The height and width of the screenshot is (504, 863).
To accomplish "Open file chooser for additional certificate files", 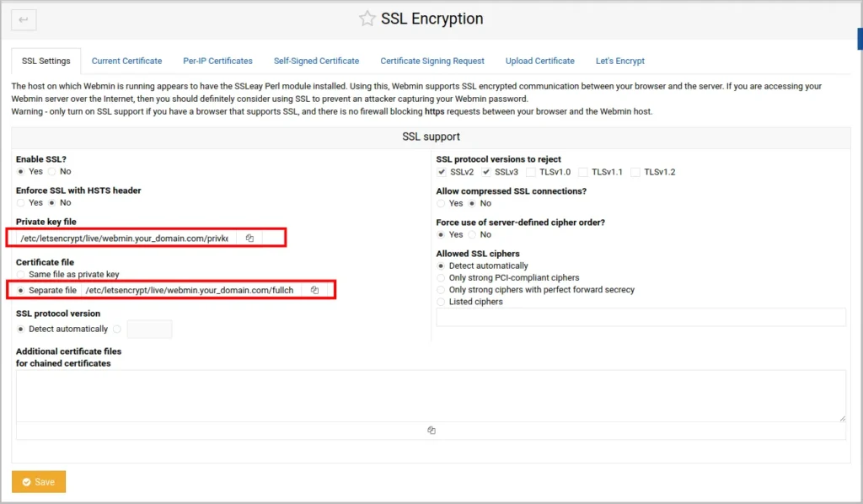I will [431, 431].
